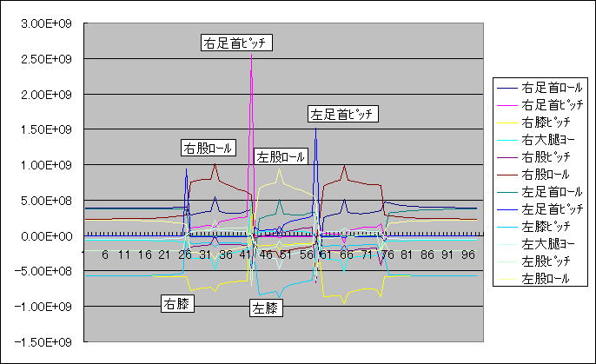Screen dimensions: 596x364
Task: Click the x-axis label 31
Action: coord(205,255)
